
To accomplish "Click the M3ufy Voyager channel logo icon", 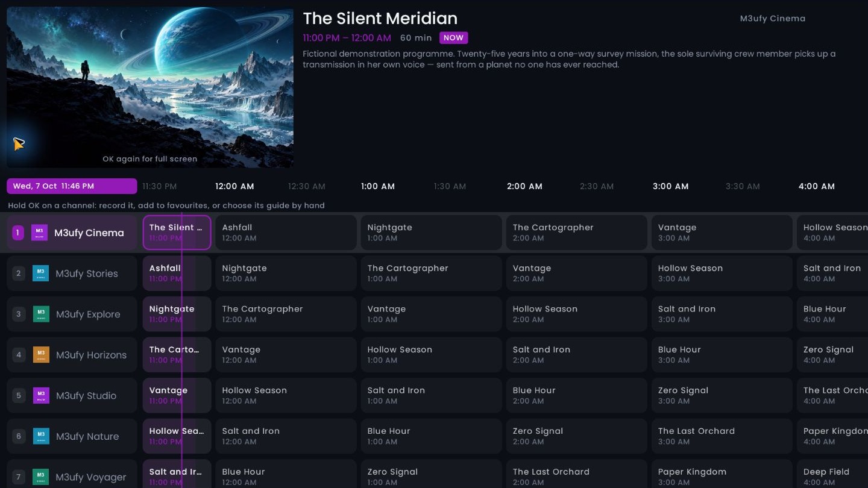I will pos(41,477).
